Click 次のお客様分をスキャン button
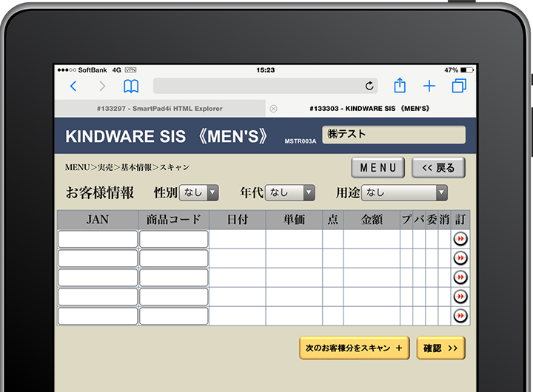Screen dimensions: 533x392 (354, 348)
